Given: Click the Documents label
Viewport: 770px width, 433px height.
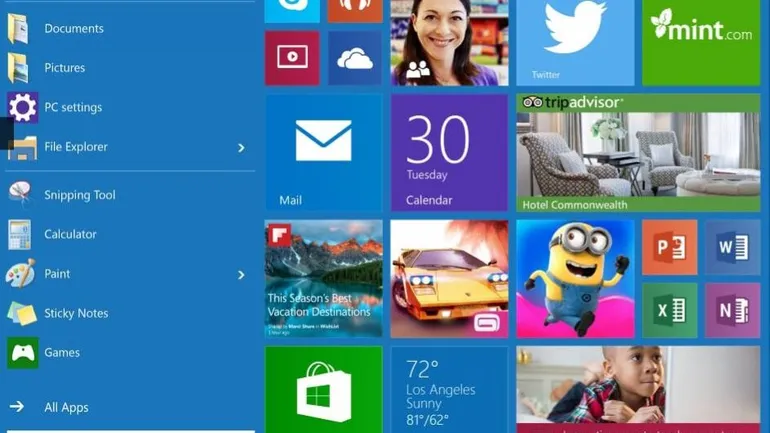Looking at the screenshot, I should coord(74,28).
